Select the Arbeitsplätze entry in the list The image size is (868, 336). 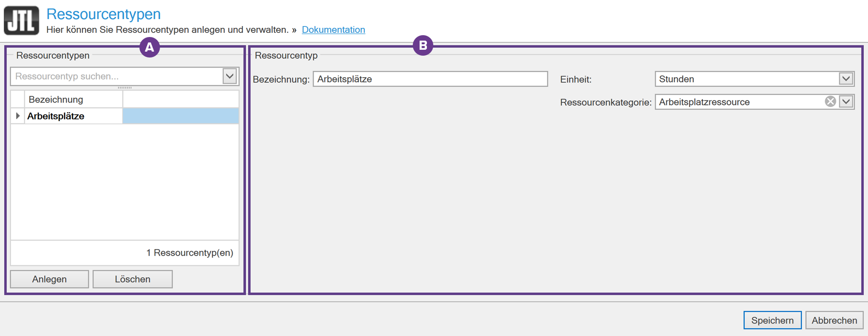56,116
